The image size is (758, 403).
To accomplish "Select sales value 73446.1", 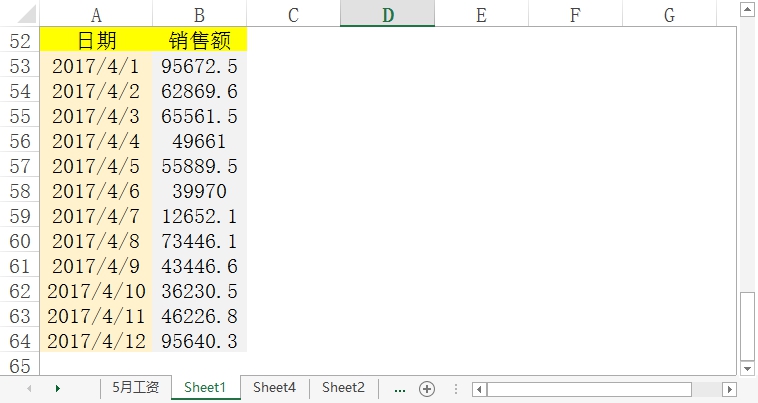I will (199, 241).
